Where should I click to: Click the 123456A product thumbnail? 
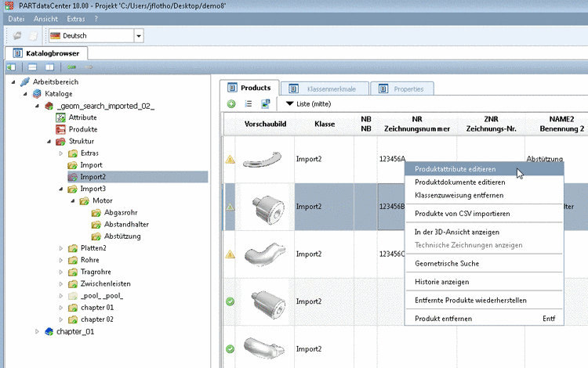pyautogui.click(x=263, y=160)
